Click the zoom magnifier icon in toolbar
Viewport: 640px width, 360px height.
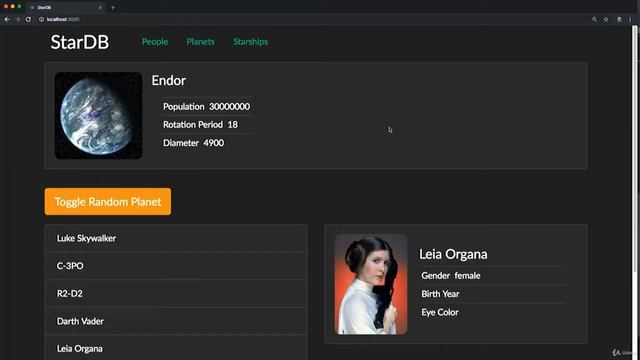(594, 19)
